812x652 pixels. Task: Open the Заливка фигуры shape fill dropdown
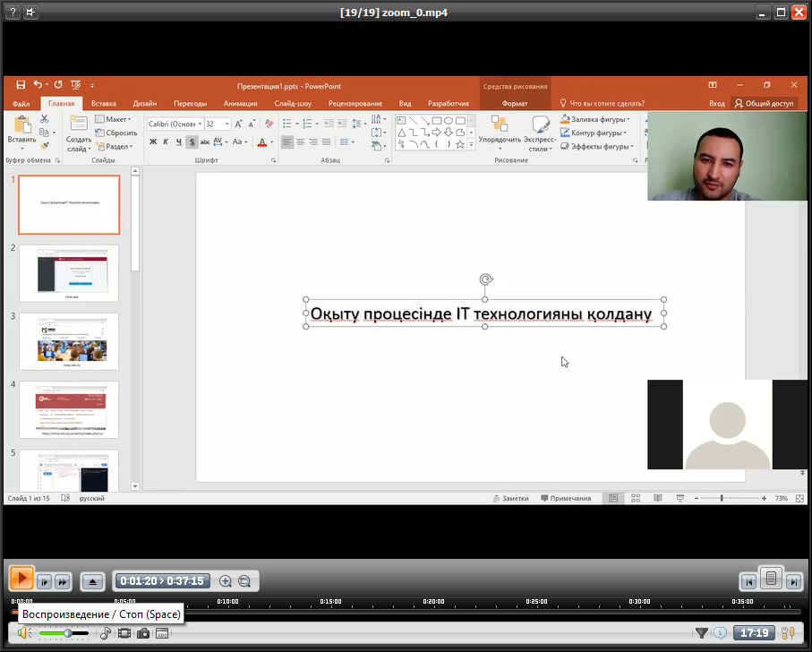595,119
